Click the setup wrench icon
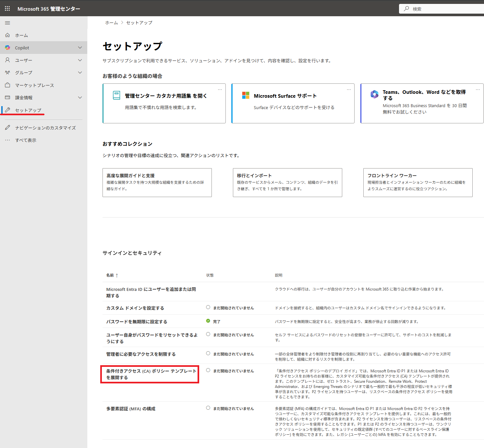 pyautogui.click(x=7, y=110)
